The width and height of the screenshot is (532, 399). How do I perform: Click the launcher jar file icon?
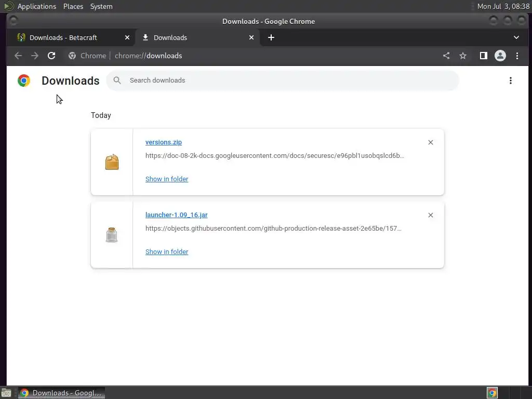[112, 235]
